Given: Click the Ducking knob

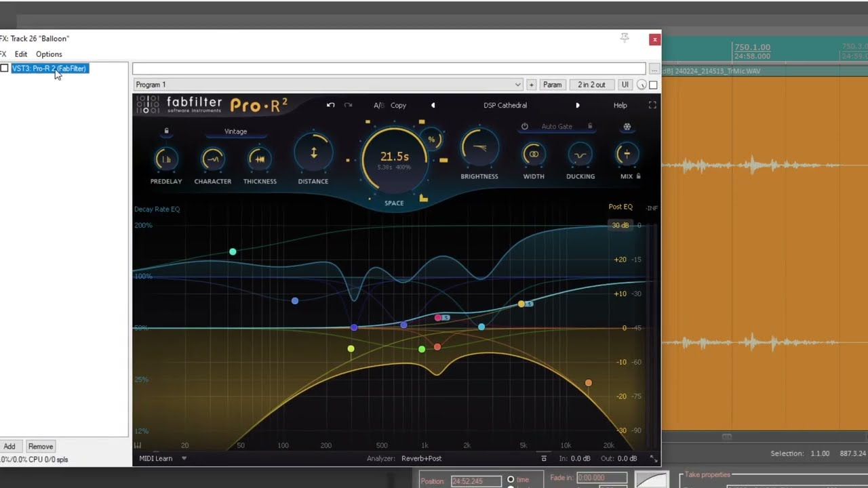Looking at the screenshot, I should (580, 155).
